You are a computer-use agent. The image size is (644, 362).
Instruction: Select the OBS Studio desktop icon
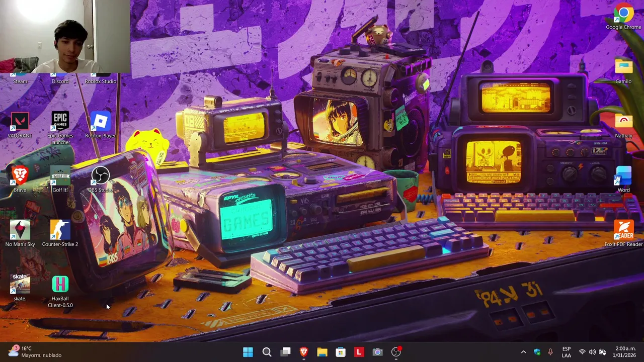(x=100, y=179)
